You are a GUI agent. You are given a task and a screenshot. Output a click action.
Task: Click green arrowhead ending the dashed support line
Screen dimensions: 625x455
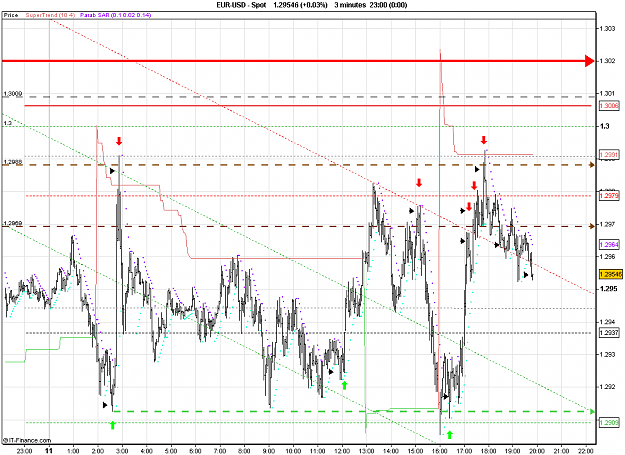592,412
